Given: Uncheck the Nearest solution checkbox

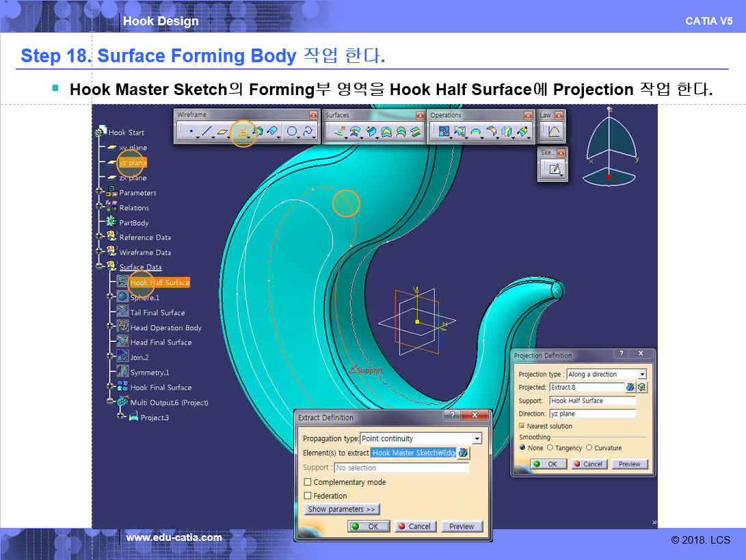Looking at the screenshot, I should 522,426.
